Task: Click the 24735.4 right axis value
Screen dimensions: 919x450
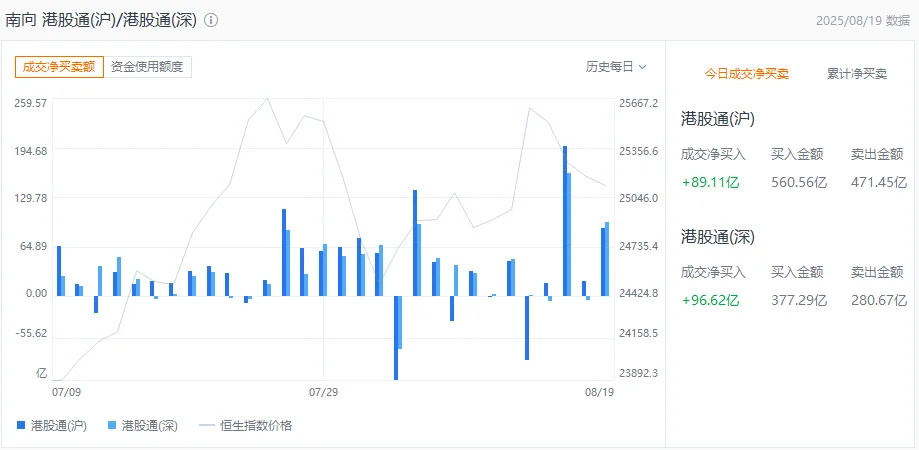Action: (x=638, y=246)
